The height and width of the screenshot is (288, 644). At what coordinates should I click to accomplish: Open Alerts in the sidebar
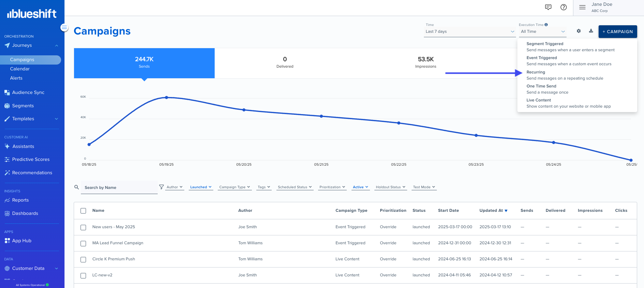pyautogui.click(x=16, y=78)
